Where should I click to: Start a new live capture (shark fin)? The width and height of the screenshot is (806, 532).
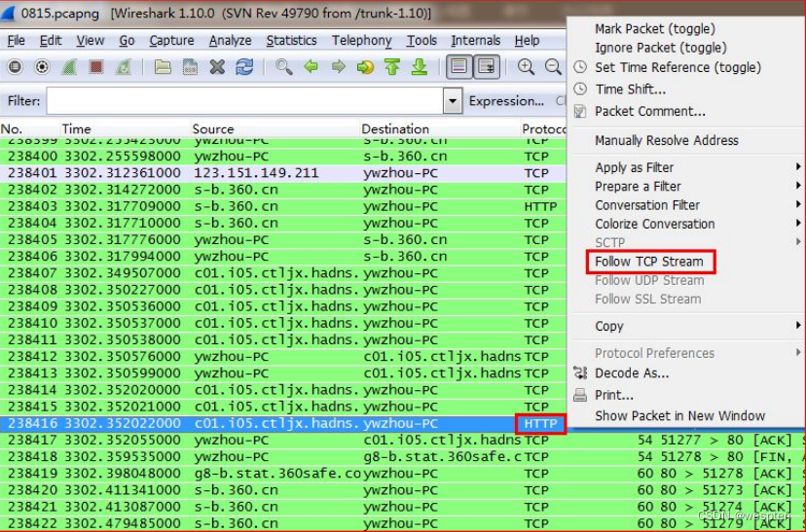pyautogui.click(x=69, y=67)
